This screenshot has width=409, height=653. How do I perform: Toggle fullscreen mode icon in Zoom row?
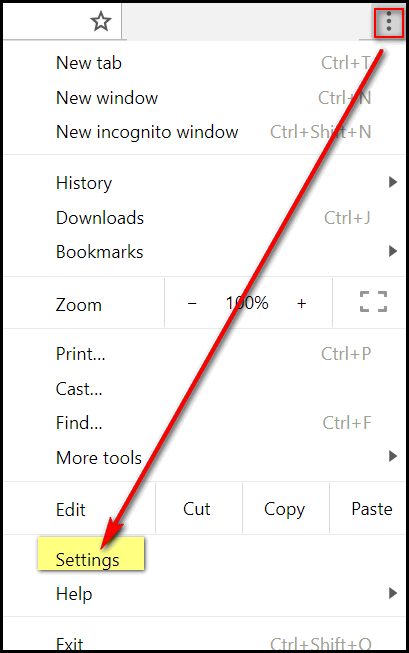[x=373, y=302]
